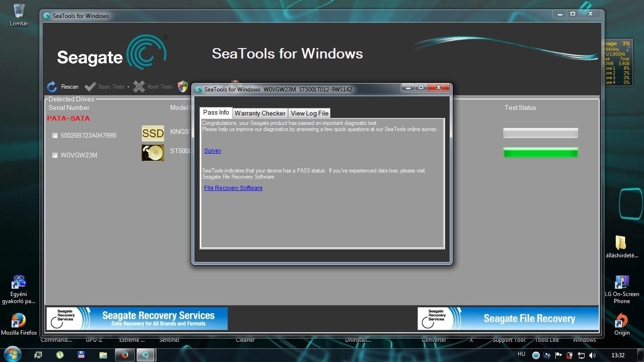Click the serial number W0VGW23M
The height and width of the screenshot is (362, 644).
(79, 155)
